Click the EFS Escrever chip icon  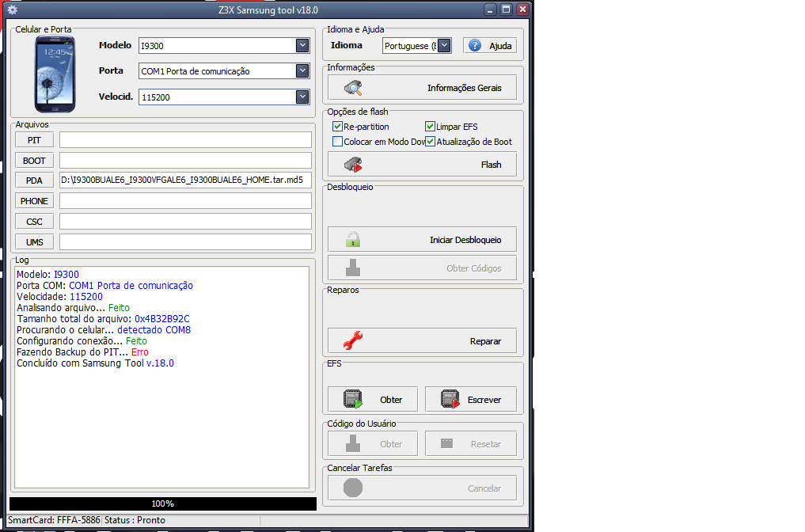pyautogui.click(x=450, y=399)
